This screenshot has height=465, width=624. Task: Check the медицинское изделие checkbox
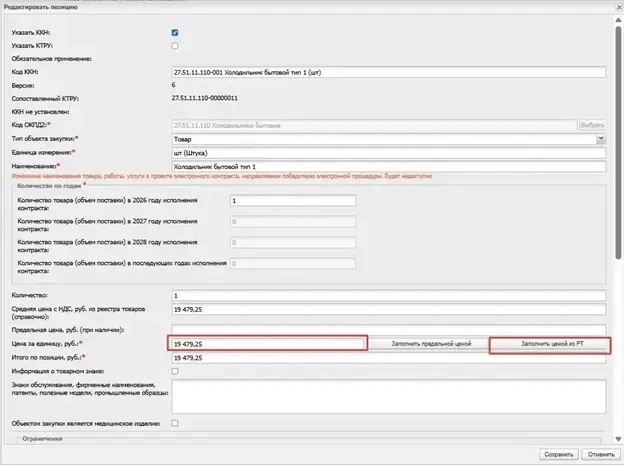(175, 423)
